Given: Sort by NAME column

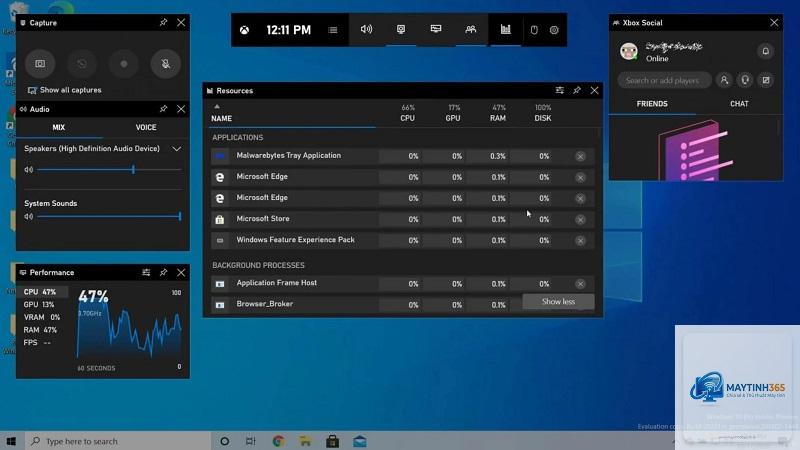Looking at the screenshot, I should 221,118.
